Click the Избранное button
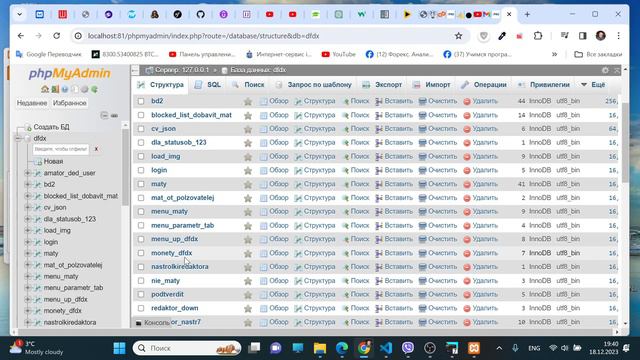Screen dimensions: 640x360 tap(70, 103)
